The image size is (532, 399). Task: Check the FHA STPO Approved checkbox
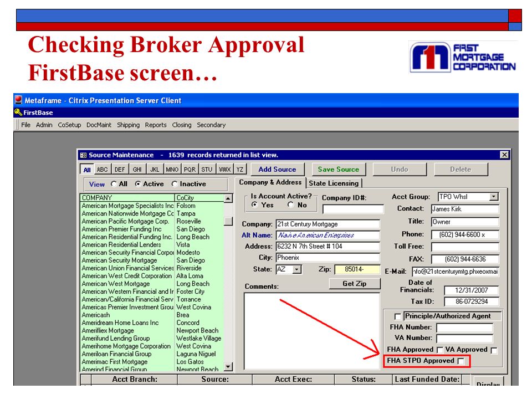pyautogui.click(x=461, y=361)
